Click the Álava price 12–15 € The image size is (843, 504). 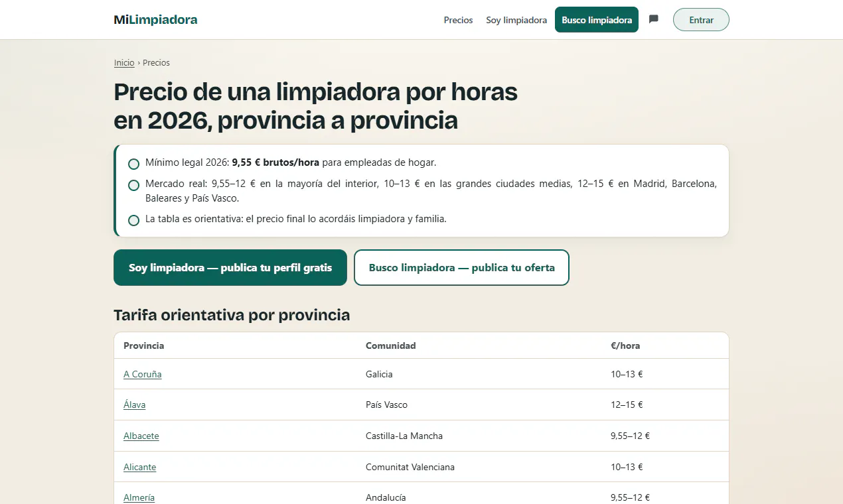pos(627,405)
